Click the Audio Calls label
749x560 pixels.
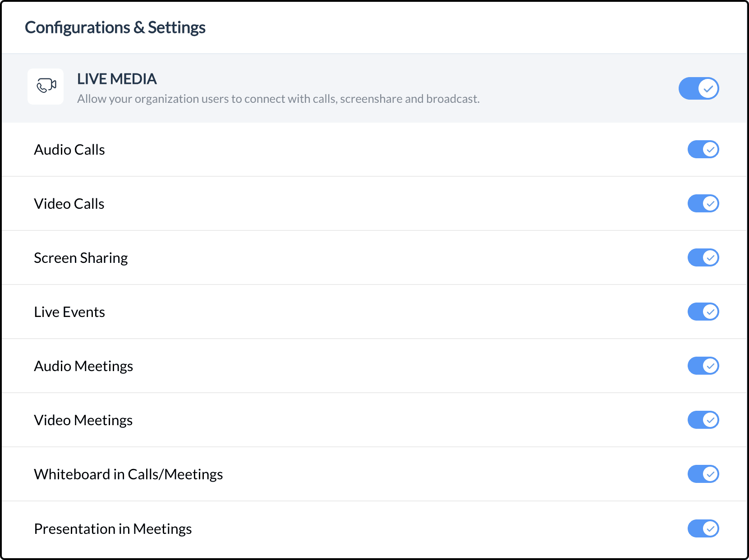[x=69, y=150]
